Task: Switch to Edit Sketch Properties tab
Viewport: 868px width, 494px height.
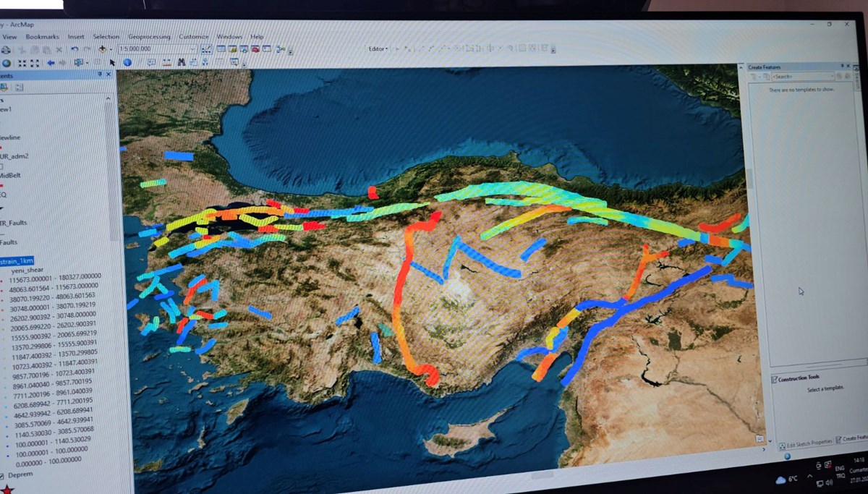Action: coord(805,442)
